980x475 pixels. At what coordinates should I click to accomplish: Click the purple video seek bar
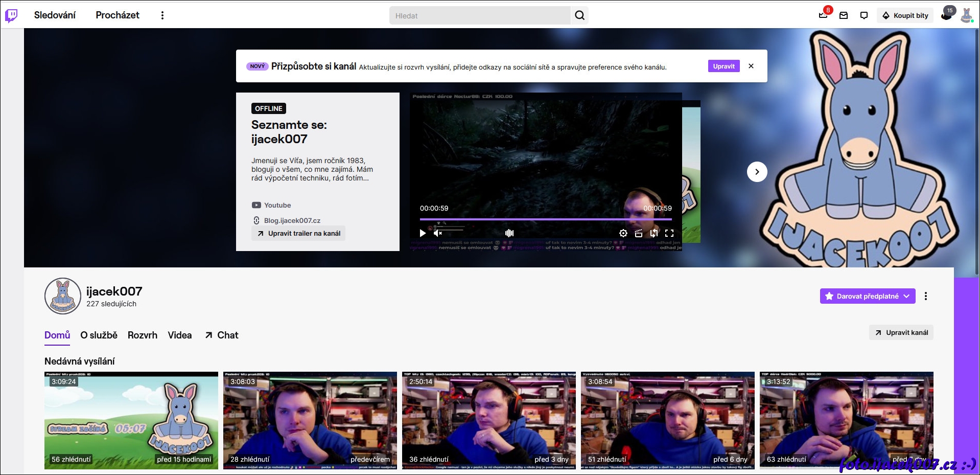click(x=545, y=219)
